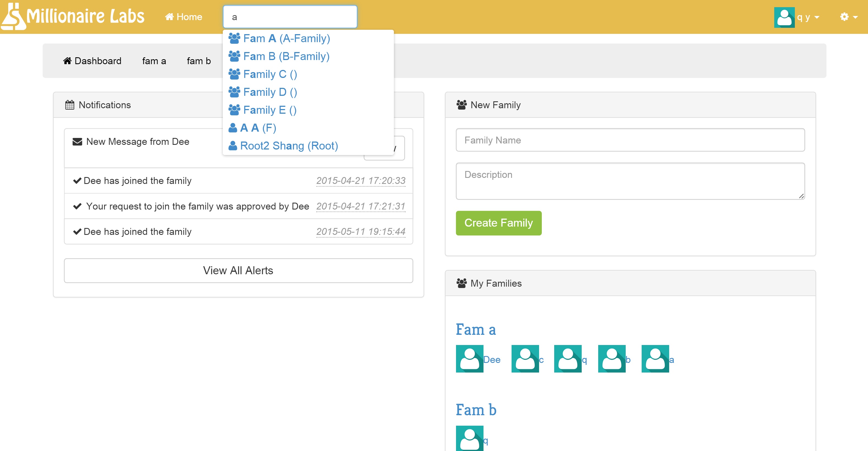Click into the Description textarea
Image resolution: width=868 pixels, height=451 pixels.
pyautogui.click(x=630, y=181)
